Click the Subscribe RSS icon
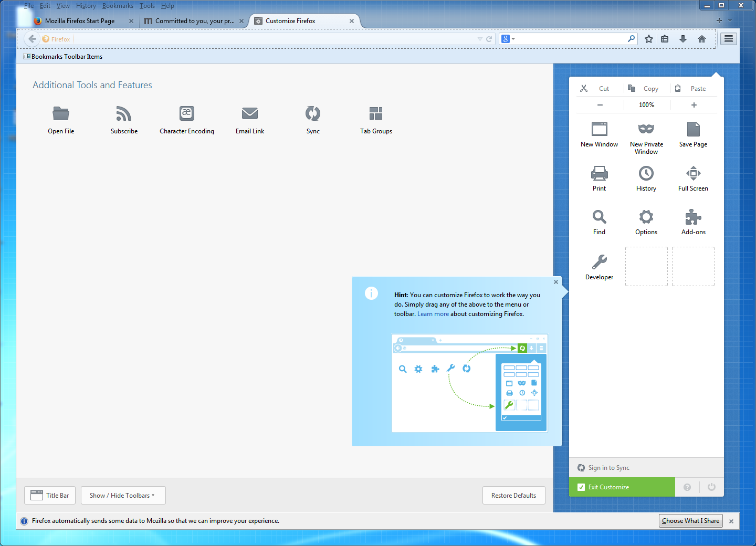The width and height of the screenshot is (756, 546). [x=124, y=113]
